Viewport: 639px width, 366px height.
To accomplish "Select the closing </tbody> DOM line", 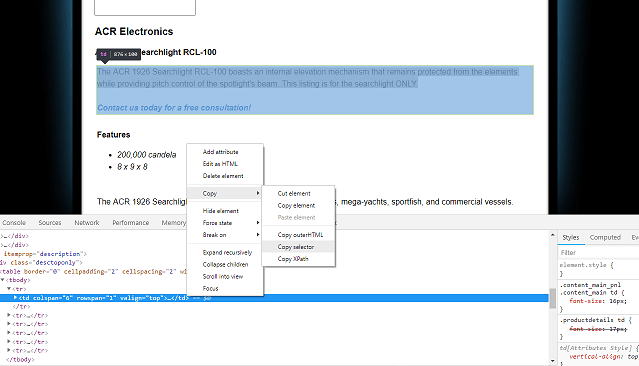I will point(20,359).
